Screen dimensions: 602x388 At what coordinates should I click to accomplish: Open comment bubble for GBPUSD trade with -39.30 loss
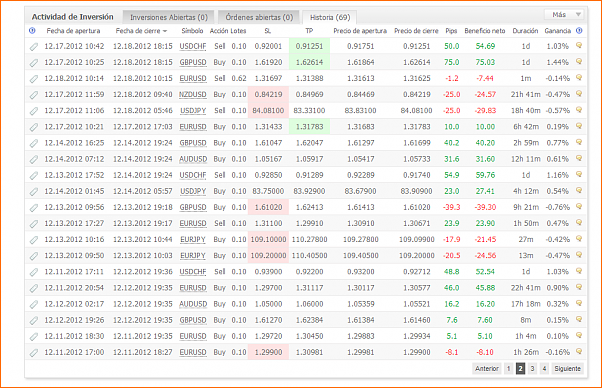pyautogui.click(x=579, y=207)
